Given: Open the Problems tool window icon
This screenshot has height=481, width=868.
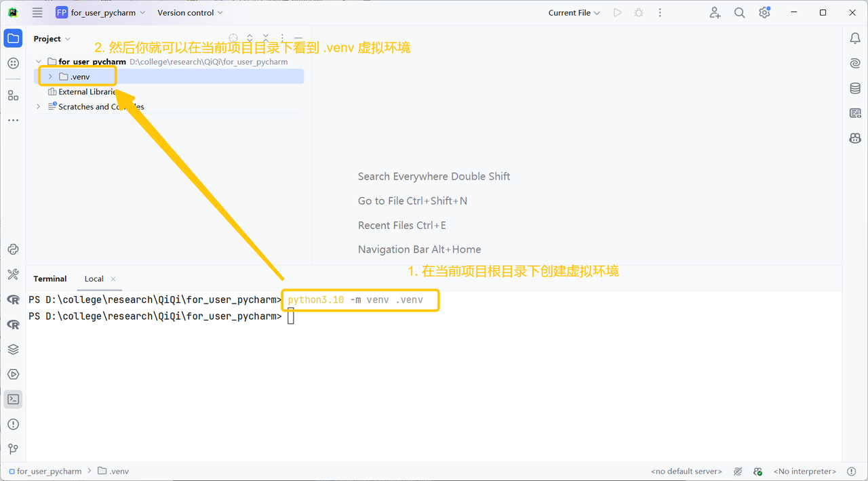Looking at the screenshot, I should pyautogui.click(x=13, y=424).
